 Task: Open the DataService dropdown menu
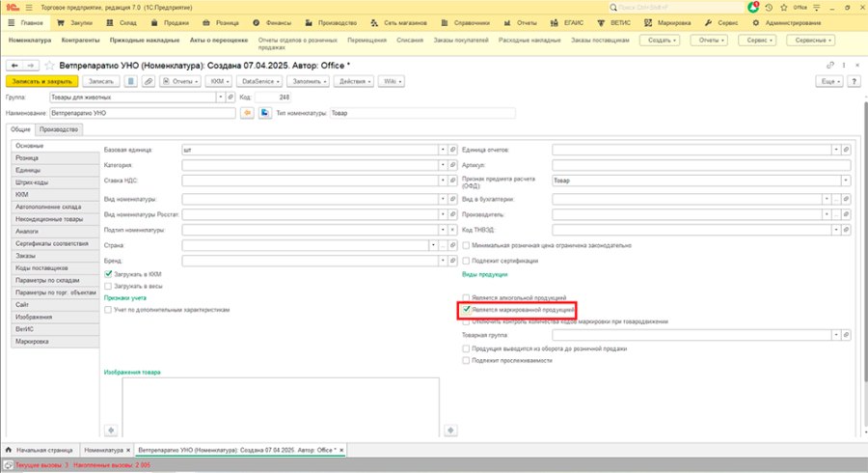[260, 81]
